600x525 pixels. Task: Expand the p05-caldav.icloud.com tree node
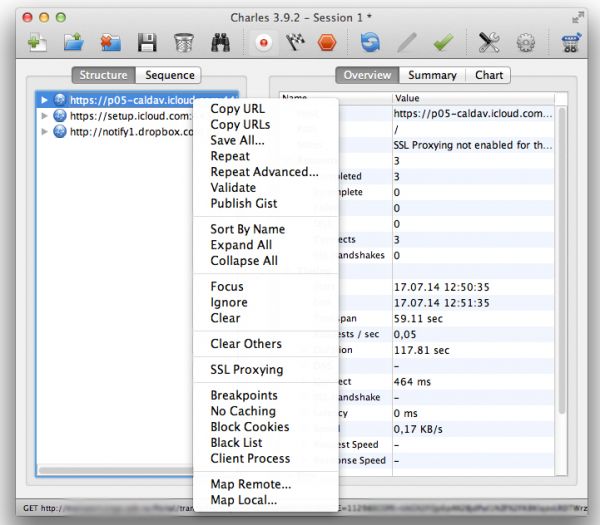click(44, 100)
